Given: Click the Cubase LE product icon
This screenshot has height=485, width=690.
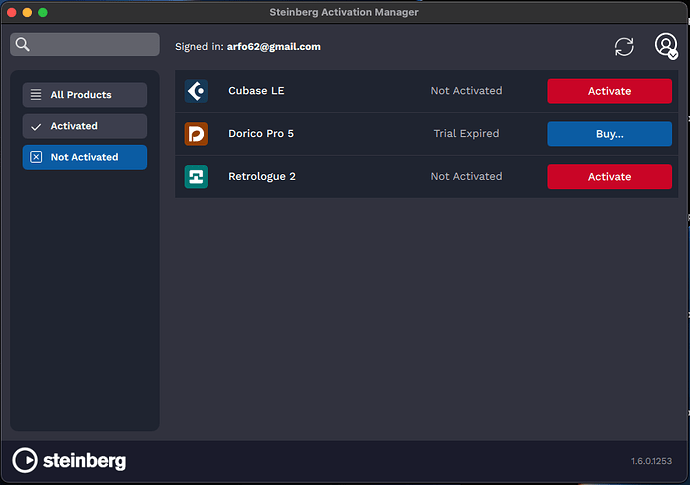Looking at the screenshot, I should [196, 91].
